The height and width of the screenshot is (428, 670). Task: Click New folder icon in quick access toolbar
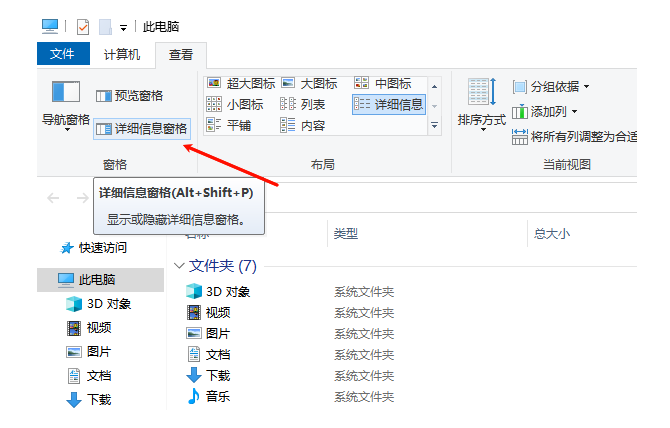105,27
